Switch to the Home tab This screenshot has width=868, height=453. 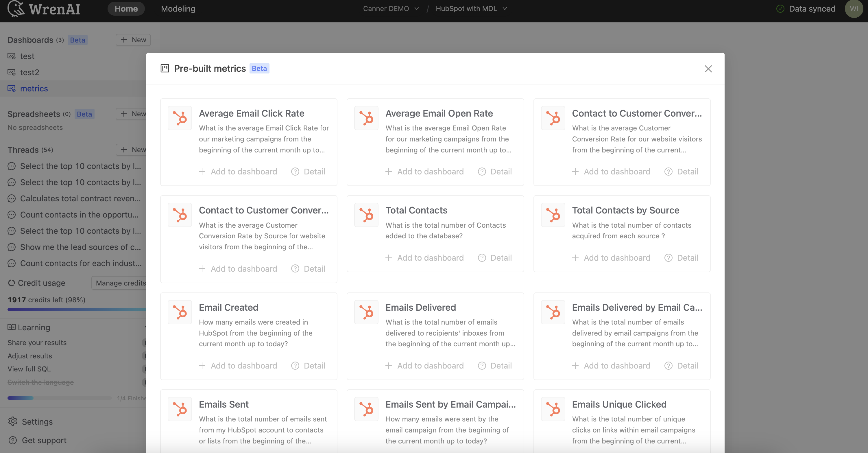point(126,9)
